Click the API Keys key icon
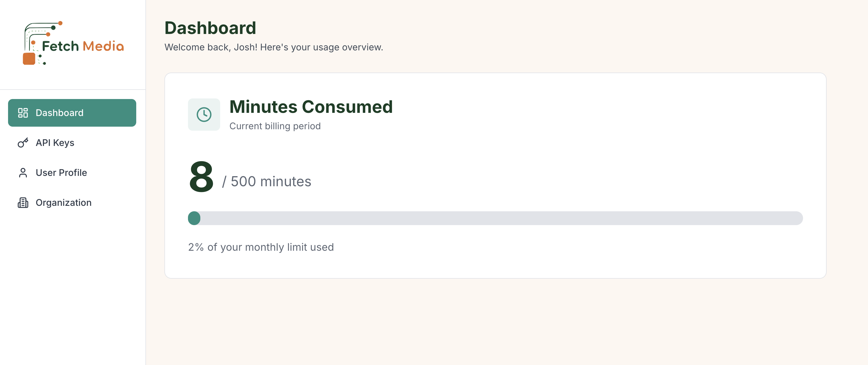This screenshot has height=365, width=868. click(x=23, y=143)
